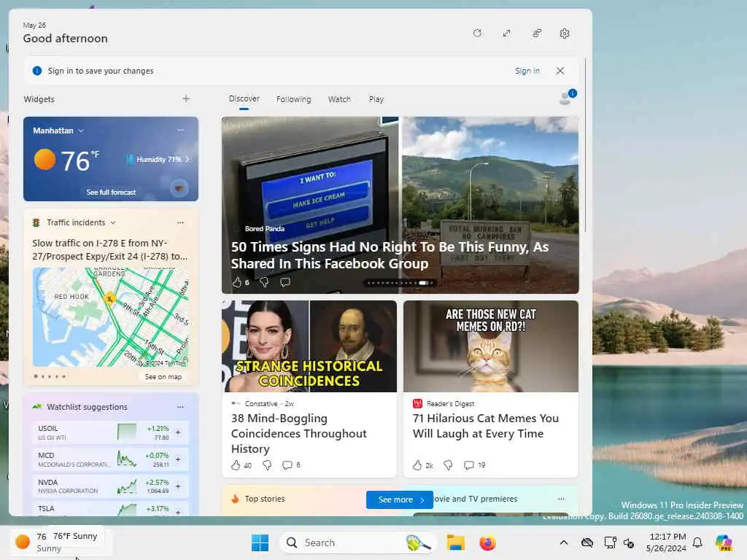Add USOIL to watchlist
The width and height of the screenshot is (747, 560).
click(178, 432)
